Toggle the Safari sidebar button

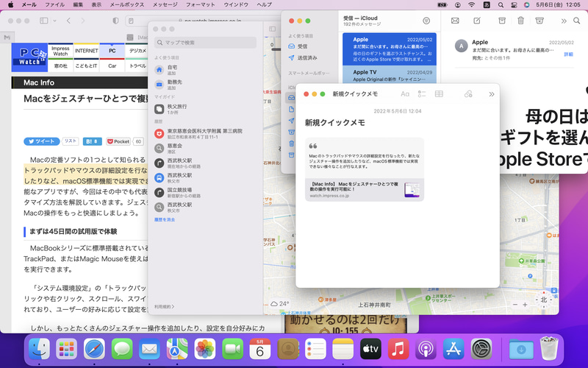44,21
